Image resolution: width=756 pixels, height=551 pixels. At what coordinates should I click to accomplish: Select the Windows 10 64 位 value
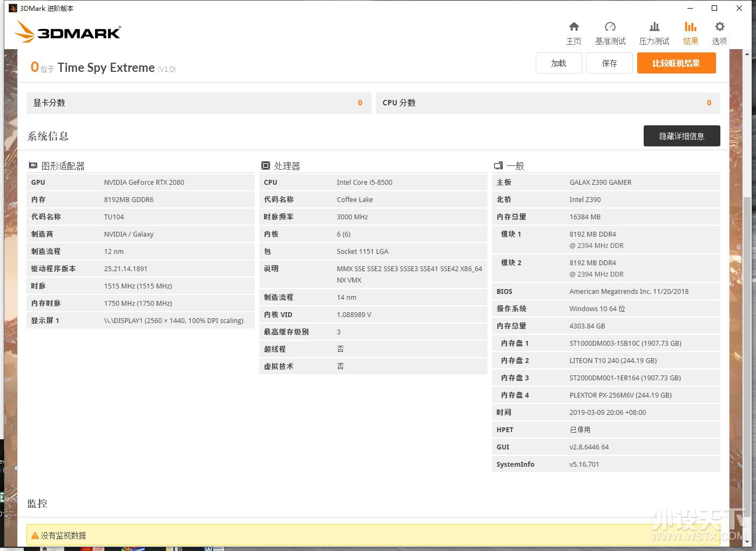tap(597, 308)
